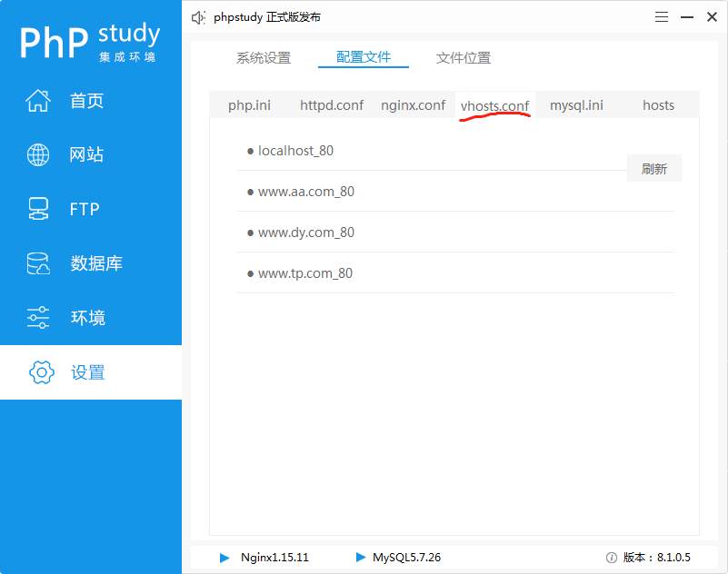Switch to 配置文件 tab
Screen dimensions: 728x574
[364, 57]
